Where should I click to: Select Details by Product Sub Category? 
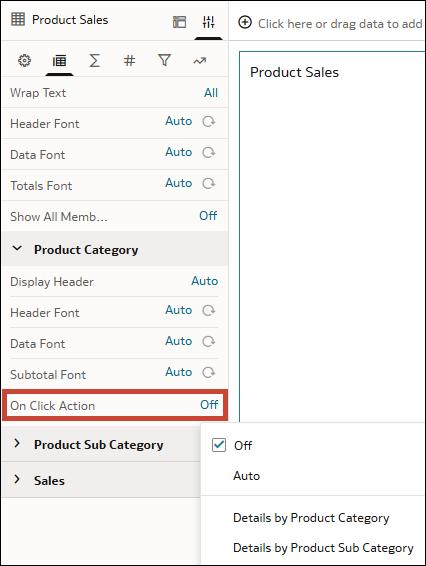[323, 548]
